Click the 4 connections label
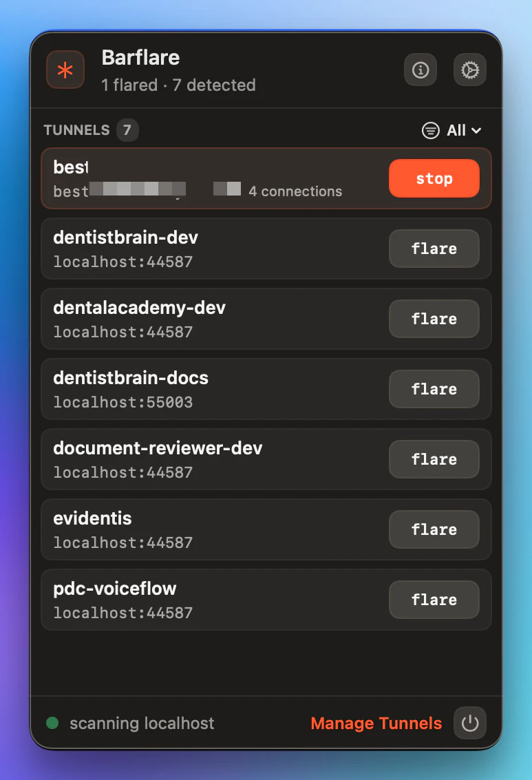 click(295, 191)
